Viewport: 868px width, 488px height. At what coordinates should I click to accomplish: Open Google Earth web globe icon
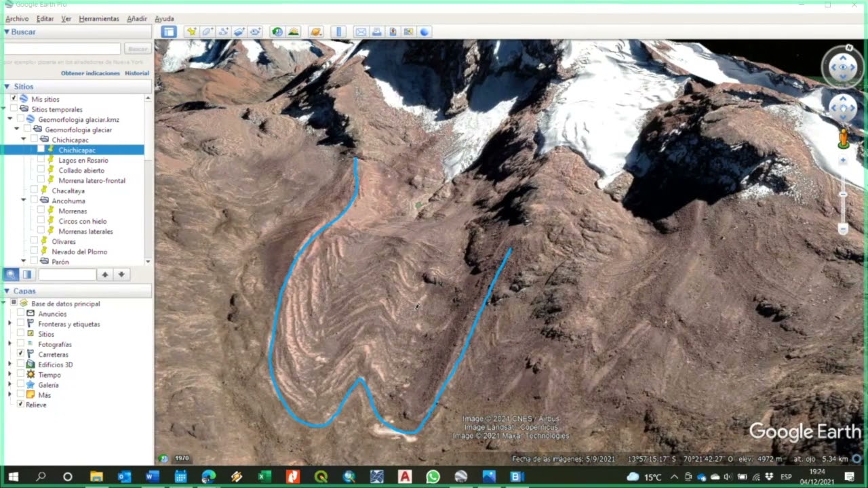tap(425, 32)
